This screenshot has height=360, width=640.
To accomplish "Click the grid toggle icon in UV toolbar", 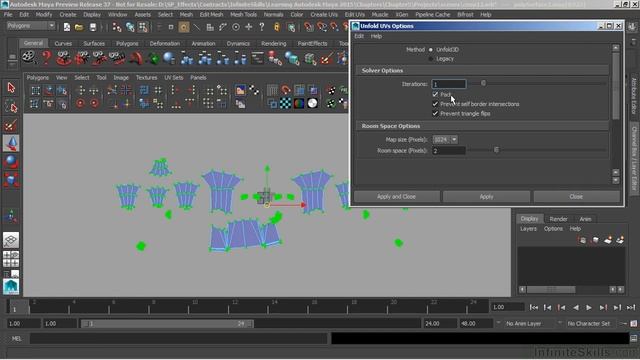I will [x=272, y=90].
